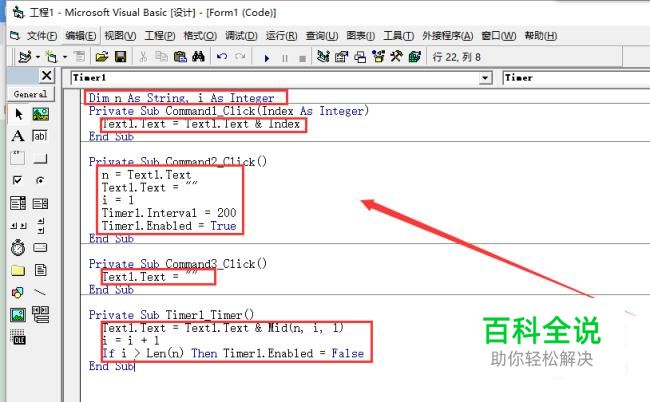Save the project with the floppy icon

coord(121,56)
